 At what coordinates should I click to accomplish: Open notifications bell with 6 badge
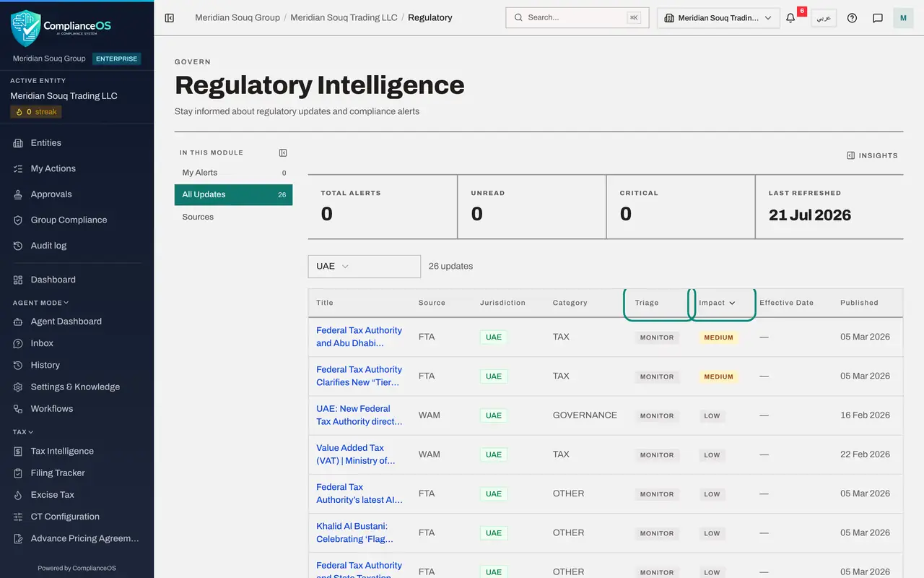(791, 17)
